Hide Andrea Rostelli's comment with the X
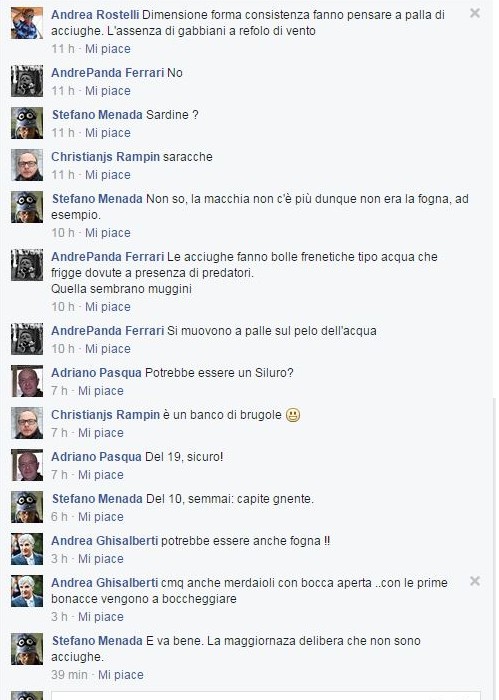Screen dimensions: 499x700 (x=475, y=13)
